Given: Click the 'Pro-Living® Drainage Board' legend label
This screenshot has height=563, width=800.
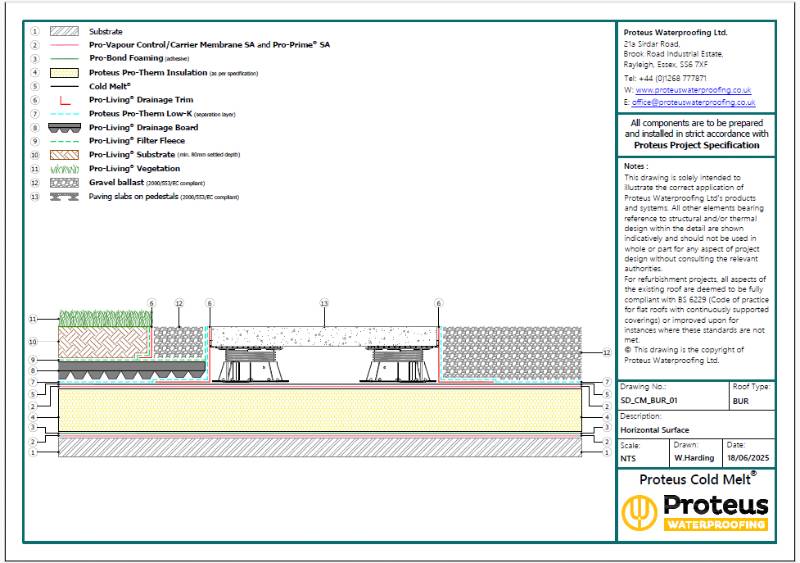Looking at the screenshot, I should pyautogui.click(x=143, y=128).
